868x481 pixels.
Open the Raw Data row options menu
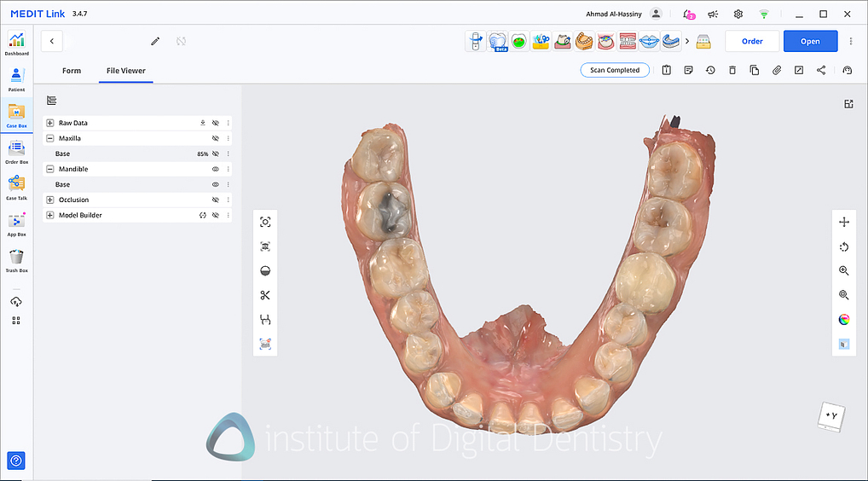coord(228,123)
